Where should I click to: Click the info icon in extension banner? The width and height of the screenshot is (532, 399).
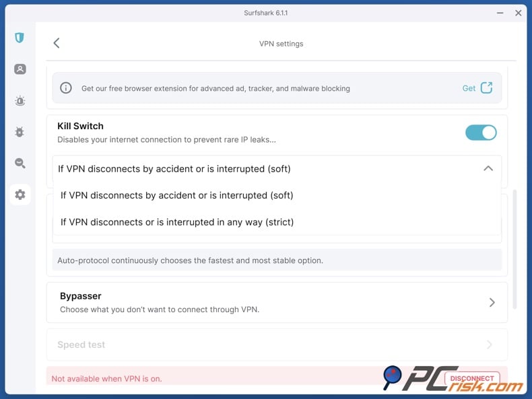pos(66,87)
